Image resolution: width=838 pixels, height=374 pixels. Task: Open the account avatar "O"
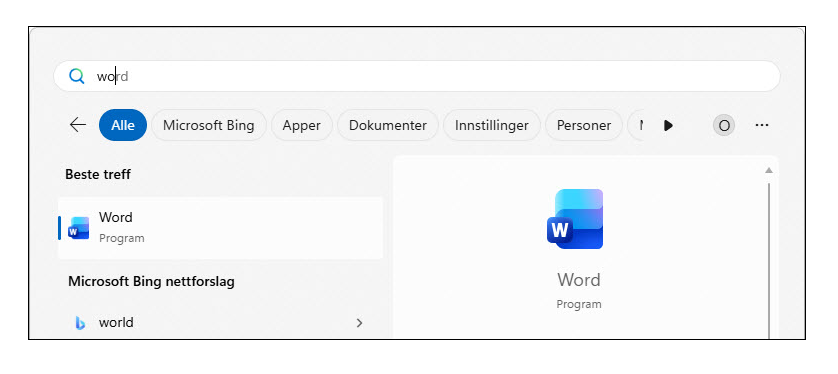point(724,126)
